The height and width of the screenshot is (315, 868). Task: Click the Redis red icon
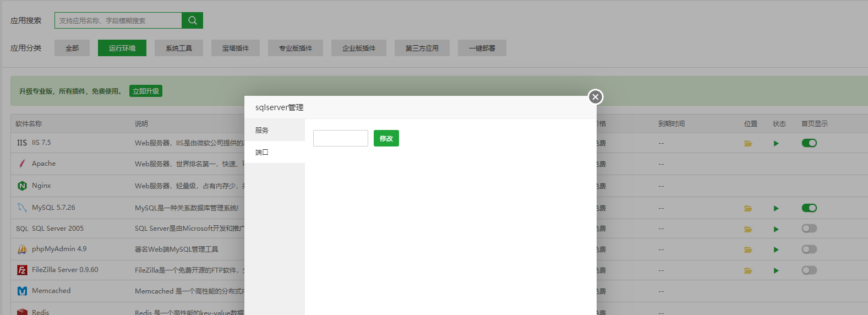22,312
